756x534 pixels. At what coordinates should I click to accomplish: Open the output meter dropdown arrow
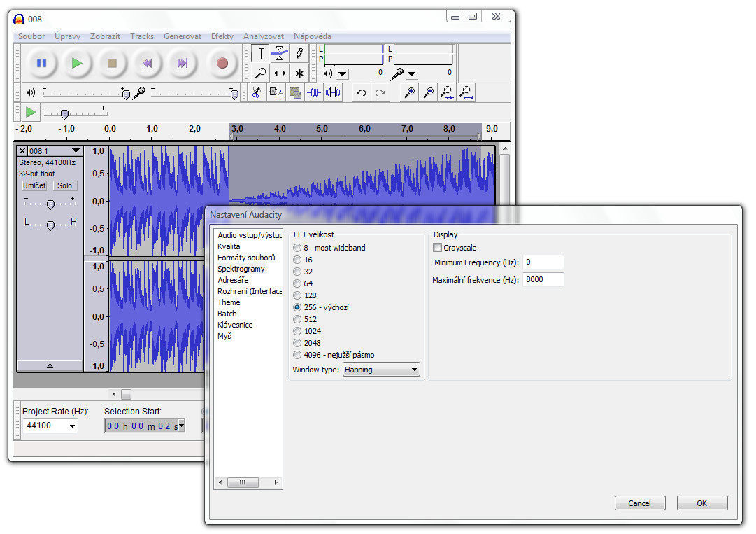click(x=342, y=73)
